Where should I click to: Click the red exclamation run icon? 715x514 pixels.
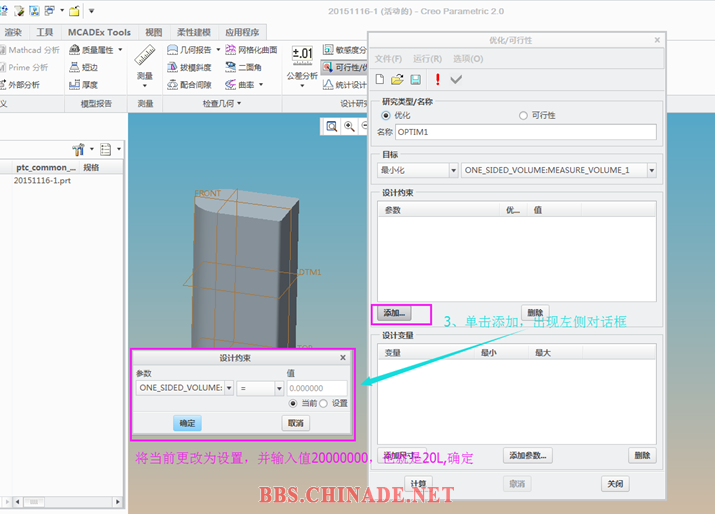[438, 79]
